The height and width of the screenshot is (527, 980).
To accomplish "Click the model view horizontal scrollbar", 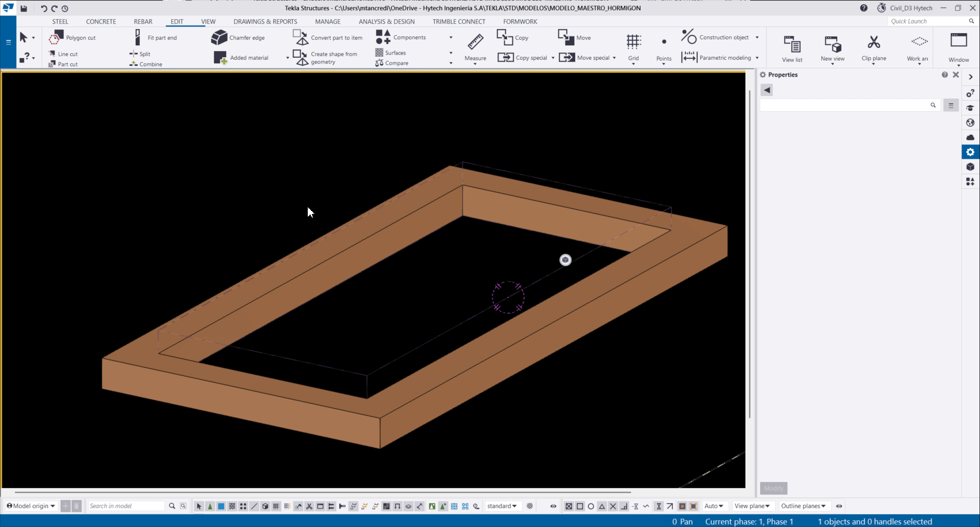I will [x=323, y=492].
